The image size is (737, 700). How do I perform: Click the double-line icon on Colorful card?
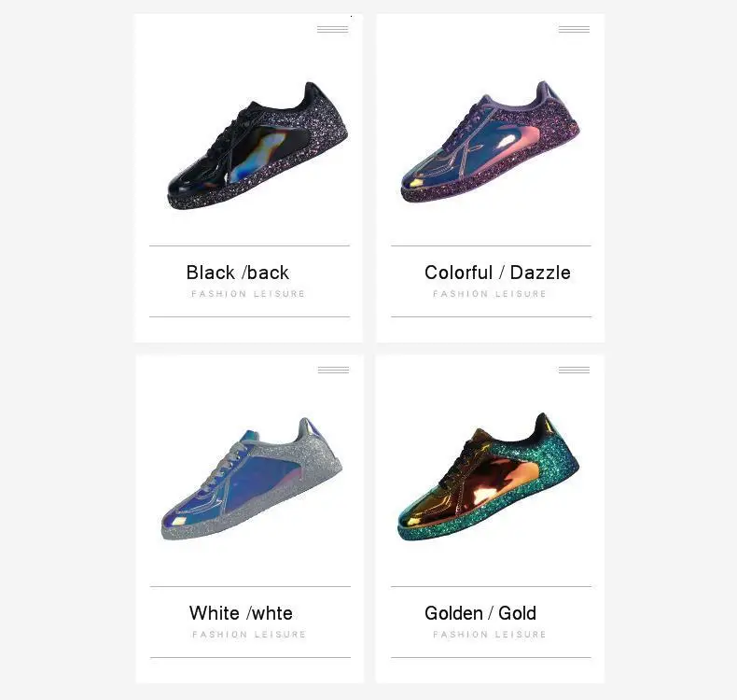click(574, 29)
